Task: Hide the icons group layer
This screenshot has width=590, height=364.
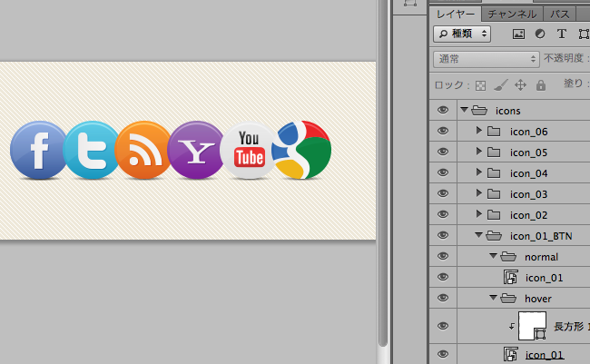Action: click(x=443, y=110)
